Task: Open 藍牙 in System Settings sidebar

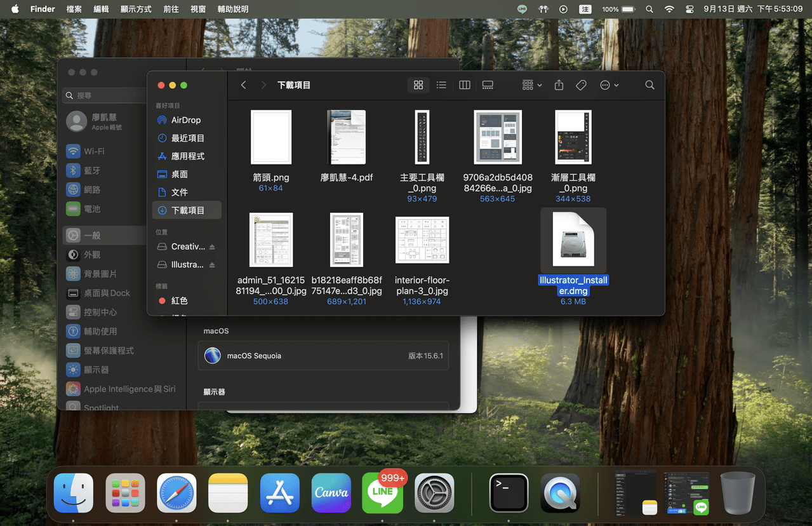Action: pos(105,170)
